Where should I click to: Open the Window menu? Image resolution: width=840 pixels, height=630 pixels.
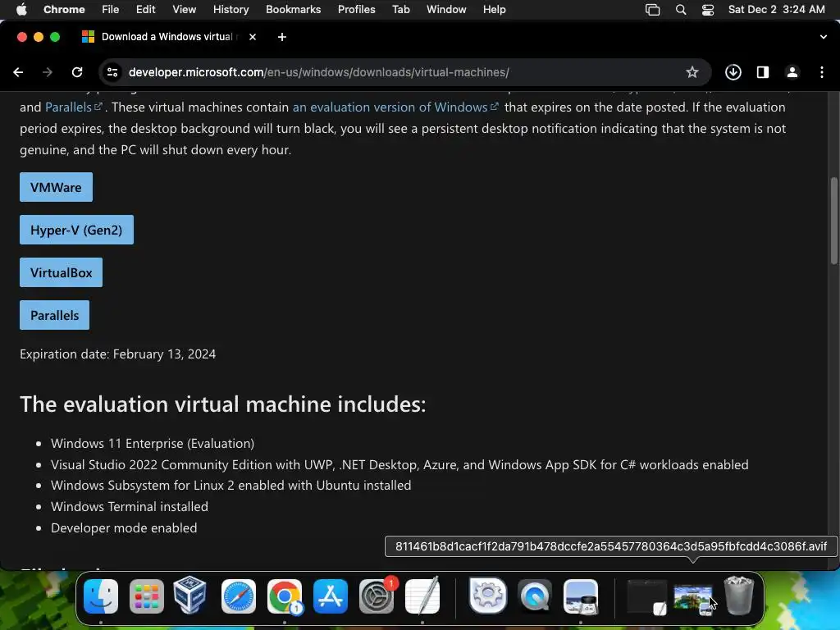[x=446, y=10]
